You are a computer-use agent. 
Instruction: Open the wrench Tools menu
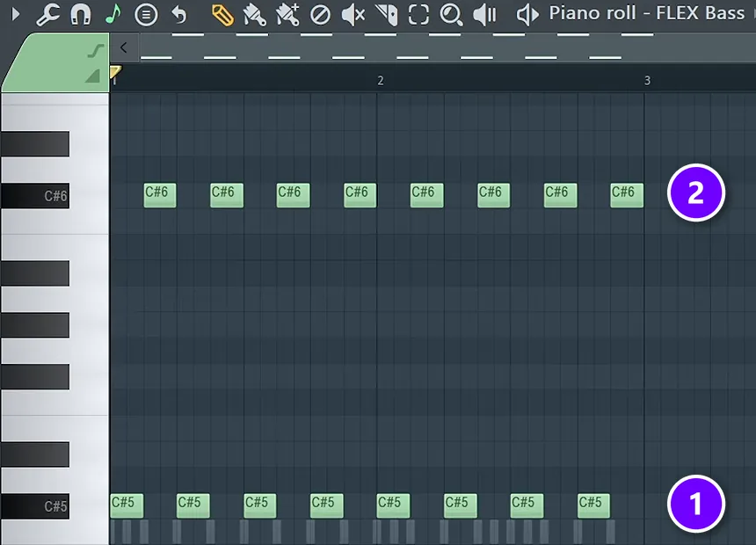click(48, 14)
